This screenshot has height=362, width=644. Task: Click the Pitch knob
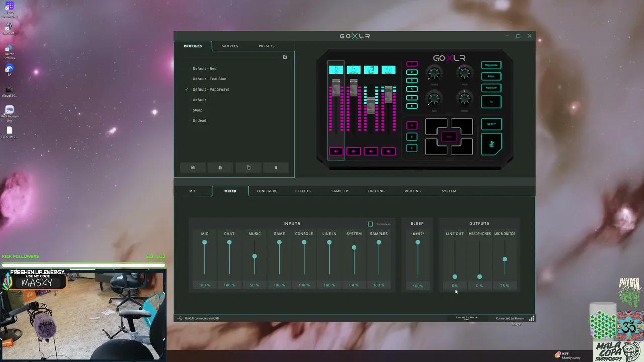(464, 73)
